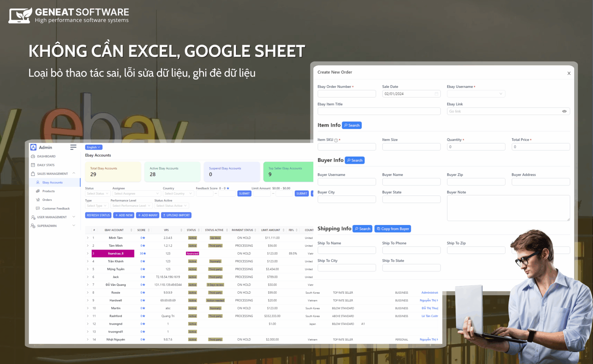
Task: Sort by the PAYMENT STATUS column arrows
Action: 255,230
